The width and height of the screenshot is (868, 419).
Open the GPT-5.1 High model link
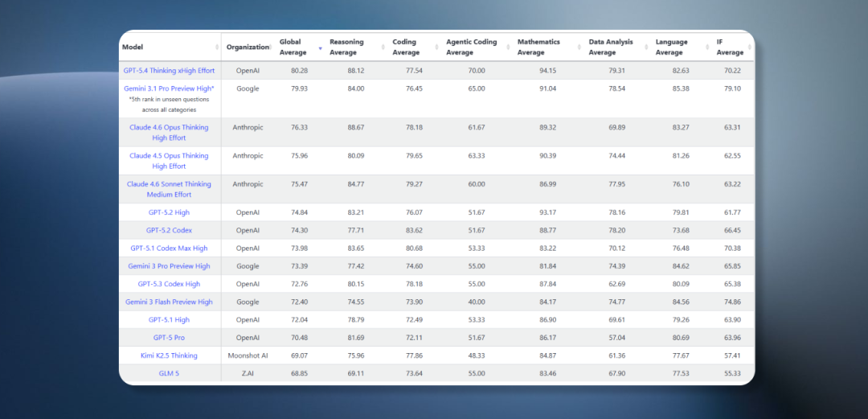point(169,320)
